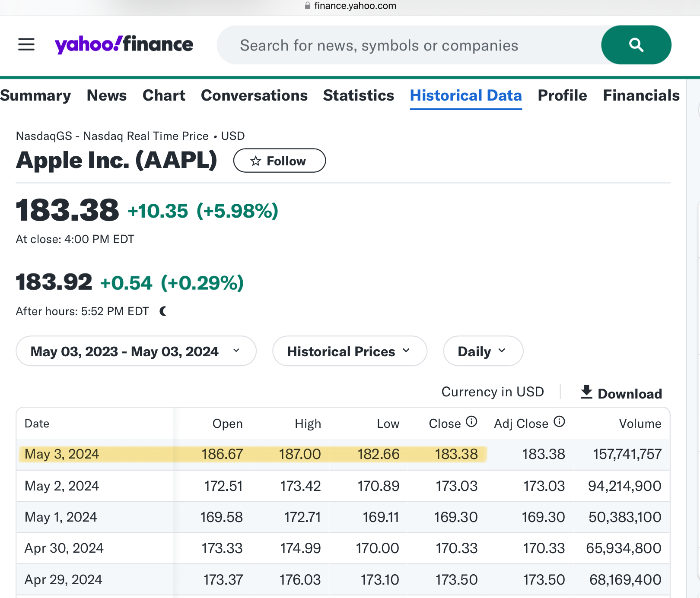Click the Volume column header
The height and width of the screenshot is (598, 700).
pyautogui.click(x=640, y=424)
